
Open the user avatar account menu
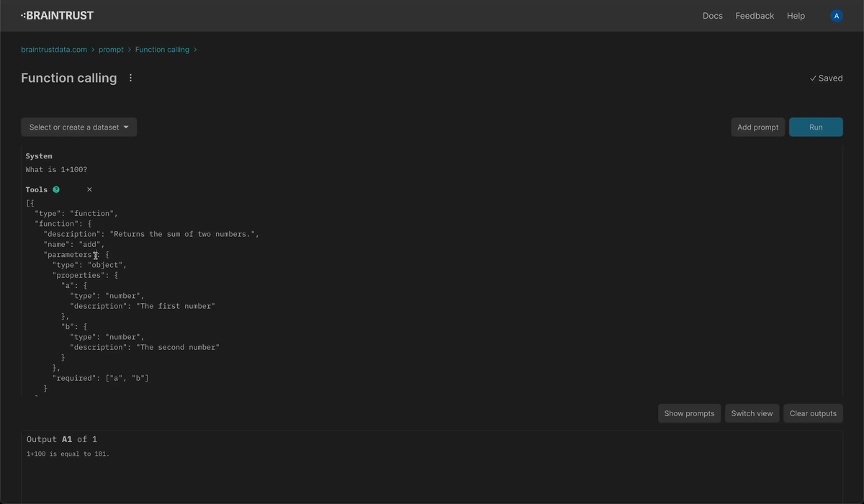point(836,15)
